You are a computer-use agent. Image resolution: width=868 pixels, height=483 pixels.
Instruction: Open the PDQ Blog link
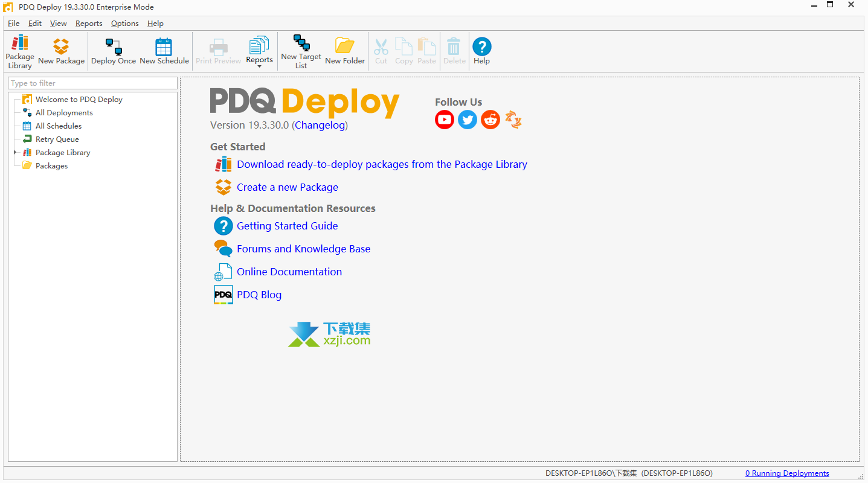[259, 295]
